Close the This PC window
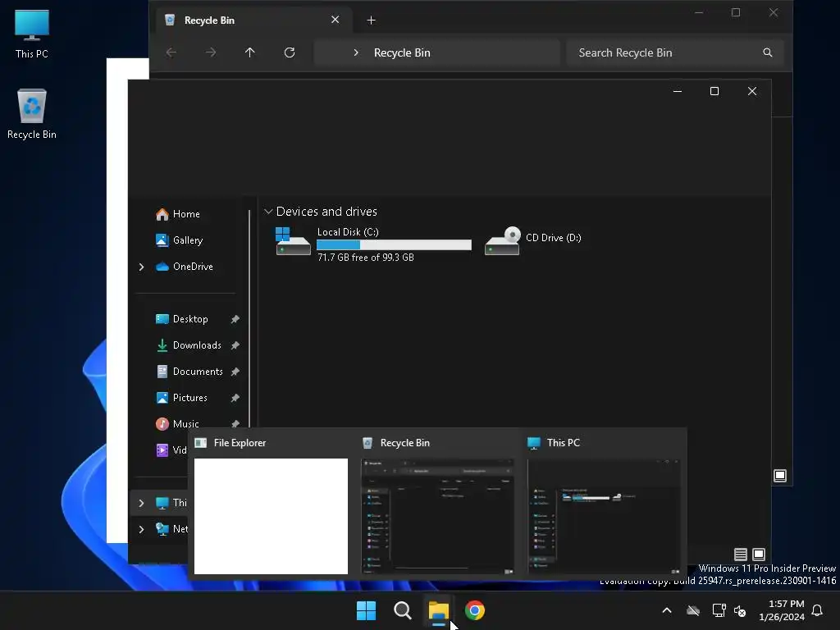 coord(752,91)
